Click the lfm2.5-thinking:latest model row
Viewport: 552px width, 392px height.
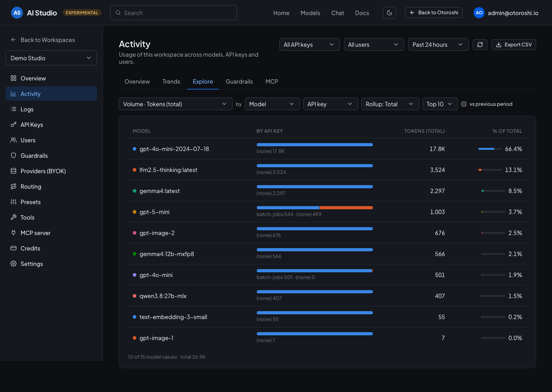pos(327,170)
